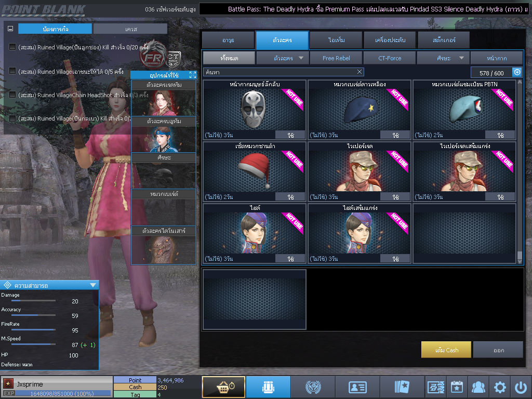532x399 pixels.
Task: Switch to the สติ๊กเกอร์ tab
Action: click(444, 40)
